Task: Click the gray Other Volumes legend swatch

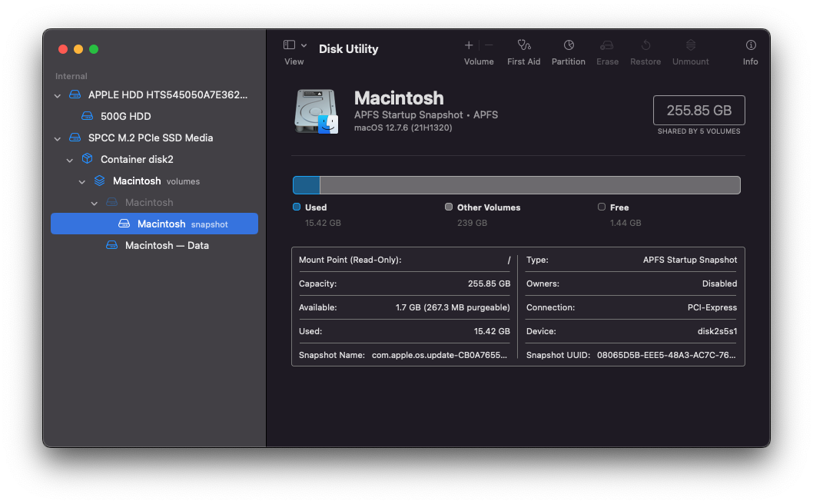Action: (449, 207)
